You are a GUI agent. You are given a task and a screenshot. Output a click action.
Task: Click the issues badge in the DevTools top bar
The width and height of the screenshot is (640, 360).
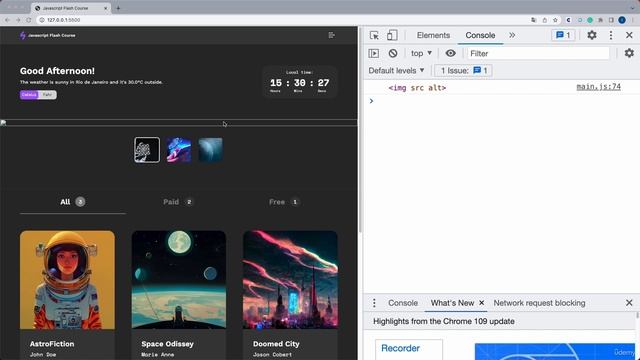coord(563,35)
